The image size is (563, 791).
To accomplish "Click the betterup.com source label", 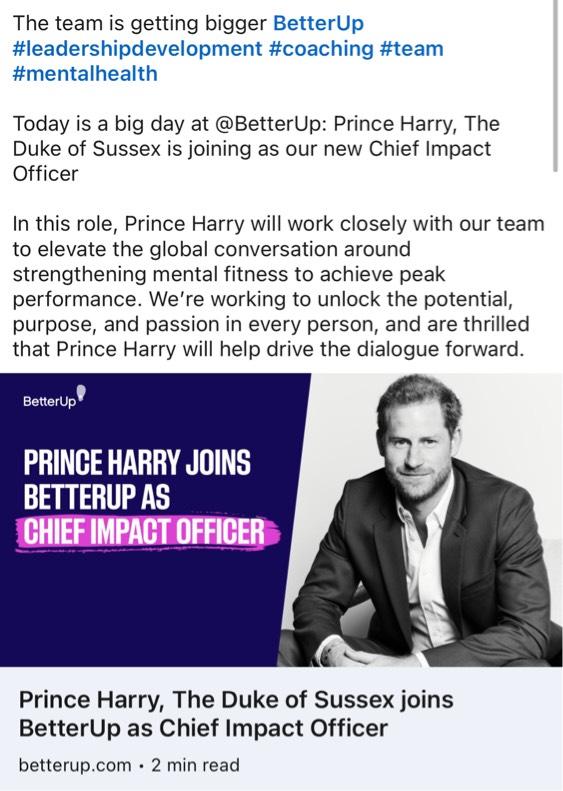I will point(75,765).
